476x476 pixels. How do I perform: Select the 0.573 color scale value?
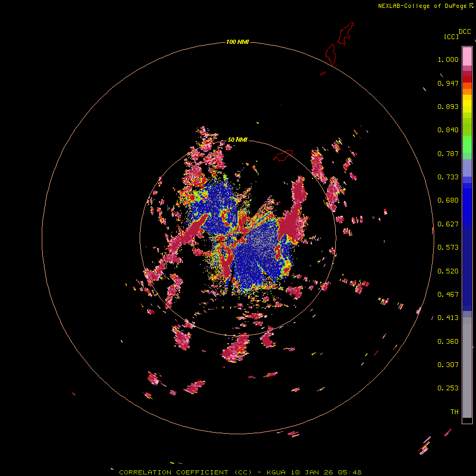click(448, 248)
